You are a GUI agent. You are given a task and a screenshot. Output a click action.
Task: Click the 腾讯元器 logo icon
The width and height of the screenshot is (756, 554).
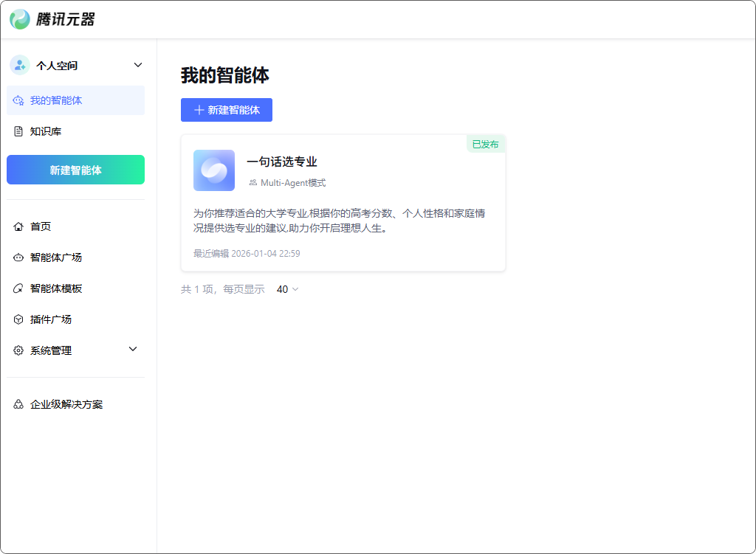tap(20, 19)
